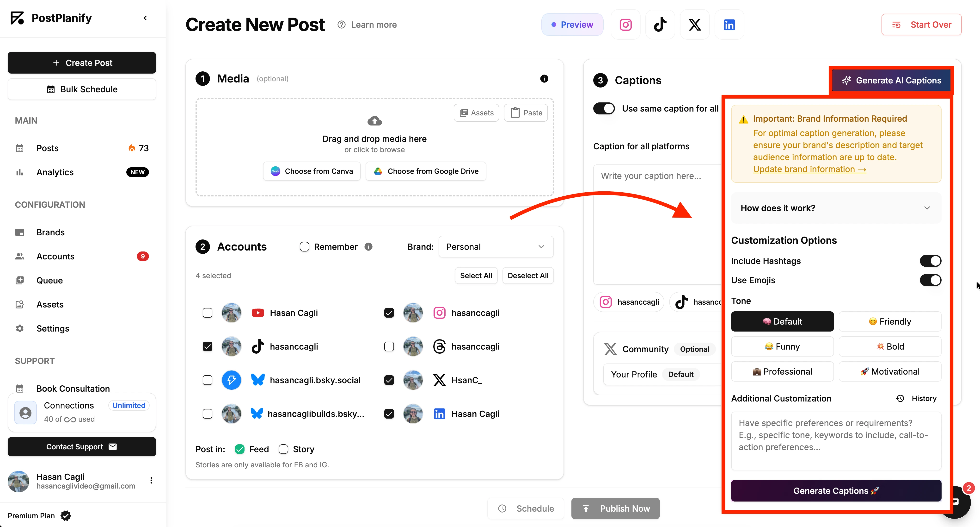Click the Bulk Schedule button
The image size is (980, 527).
[82, 89]
